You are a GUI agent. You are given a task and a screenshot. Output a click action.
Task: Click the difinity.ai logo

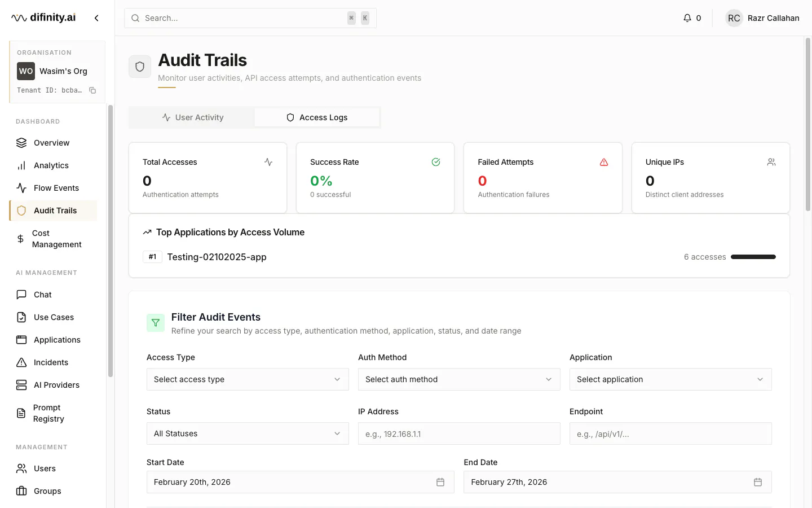tap(43, 17)
